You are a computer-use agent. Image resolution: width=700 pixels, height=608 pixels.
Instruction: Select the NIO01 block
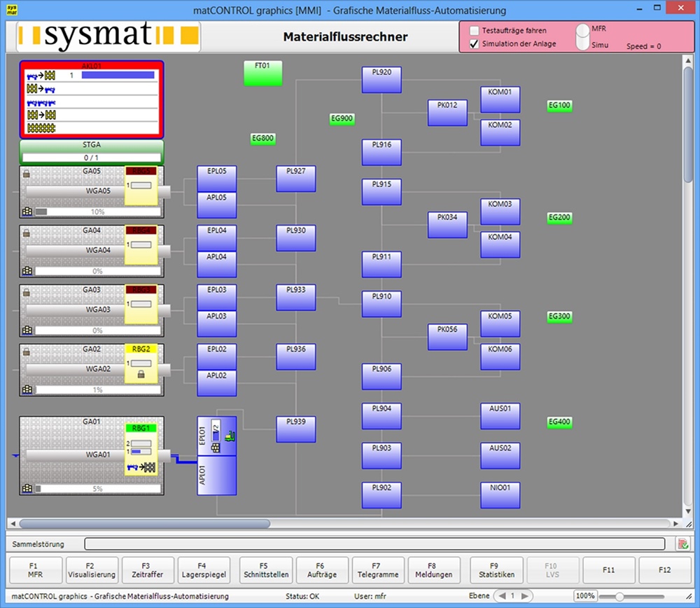point(500,495)
